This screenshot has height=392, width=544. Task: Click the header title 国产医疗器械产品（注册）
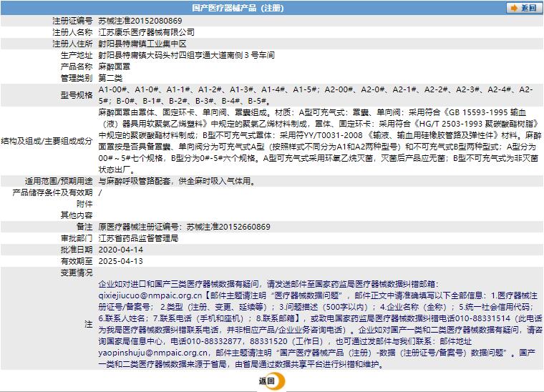[x=238, y=8]
